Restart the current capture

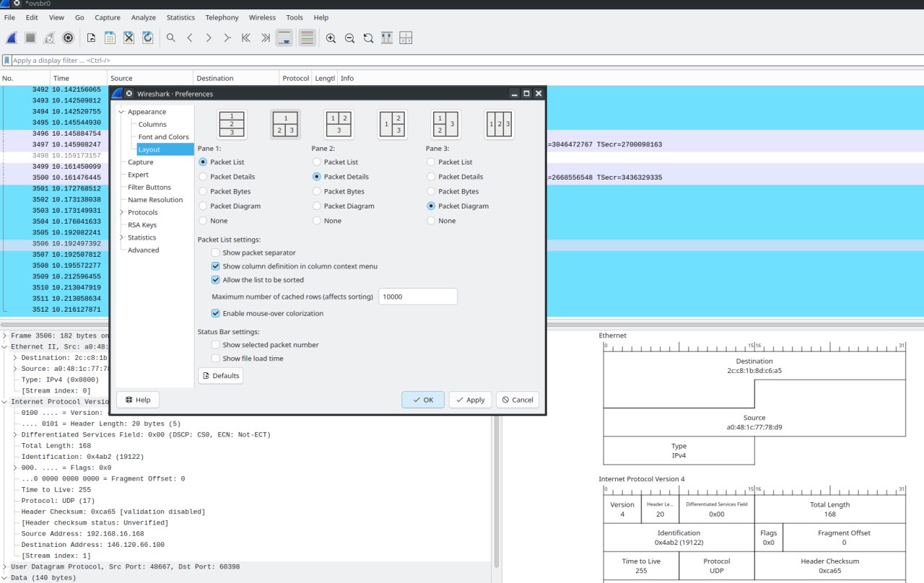(x=50, y=38)
